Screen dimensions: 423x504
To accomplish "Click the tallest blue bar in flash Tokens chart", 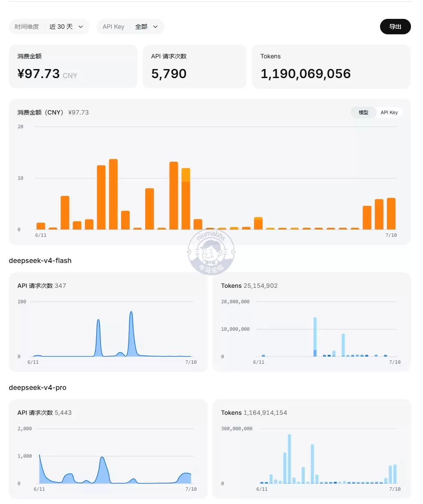I will click(315, 337).
